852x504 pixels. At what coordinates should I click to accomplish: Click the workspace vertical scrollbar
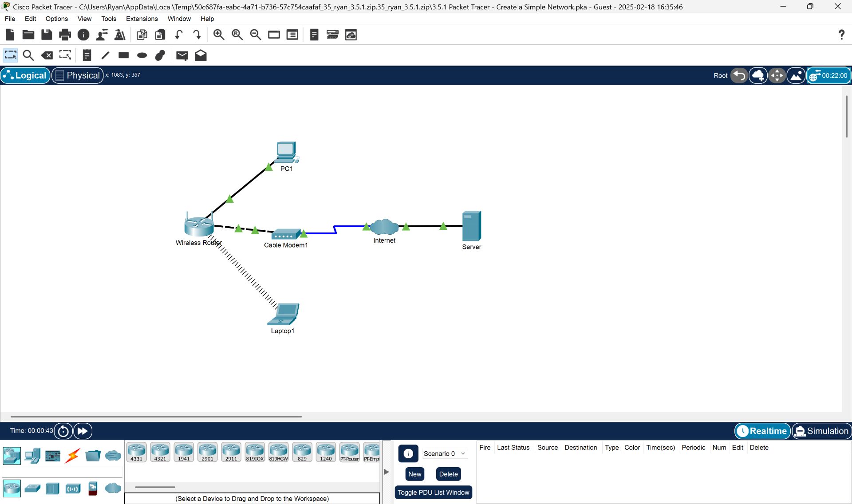click(x=847, y=116)
